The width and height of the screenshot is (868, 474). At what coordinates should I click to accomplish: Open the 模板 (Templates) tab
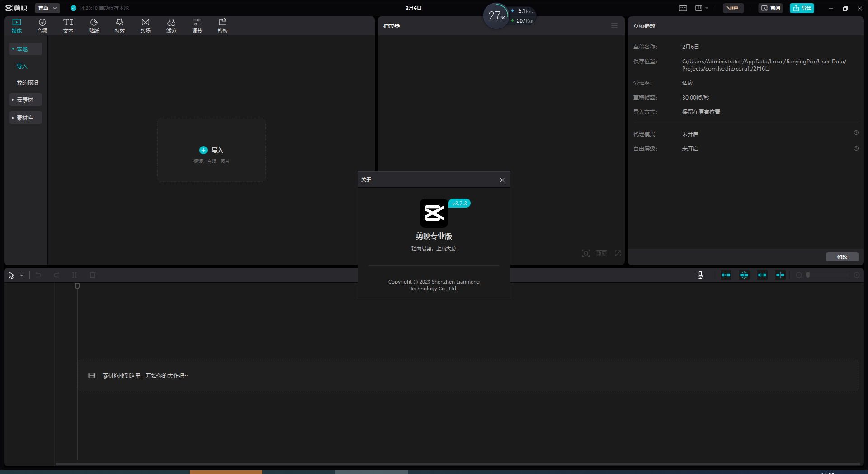point(223,26)
